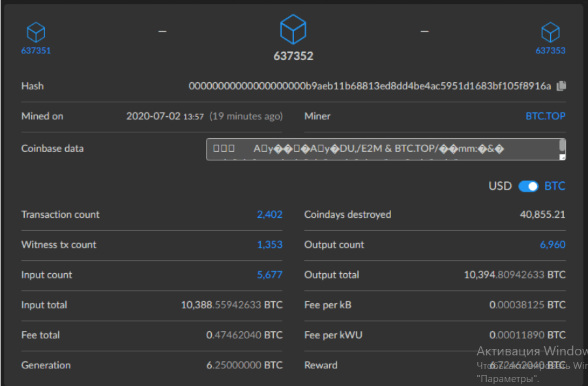Click Fee per kB value 0.00038125 BTC
Viewport: 588px width, 386px height.
[x=527, y=304]
